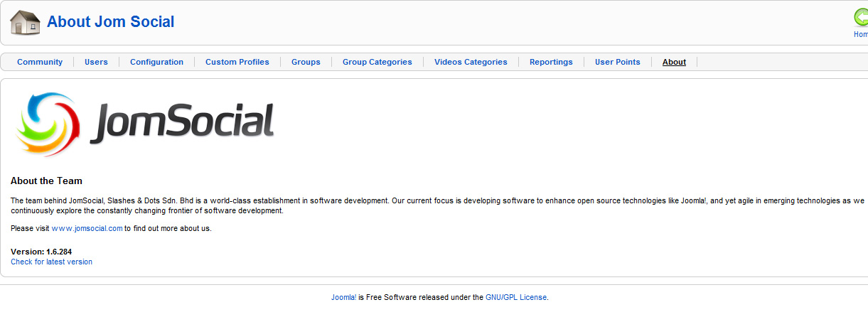Open the Reportings tab
The image size is (868, 317).
(551, 62)
